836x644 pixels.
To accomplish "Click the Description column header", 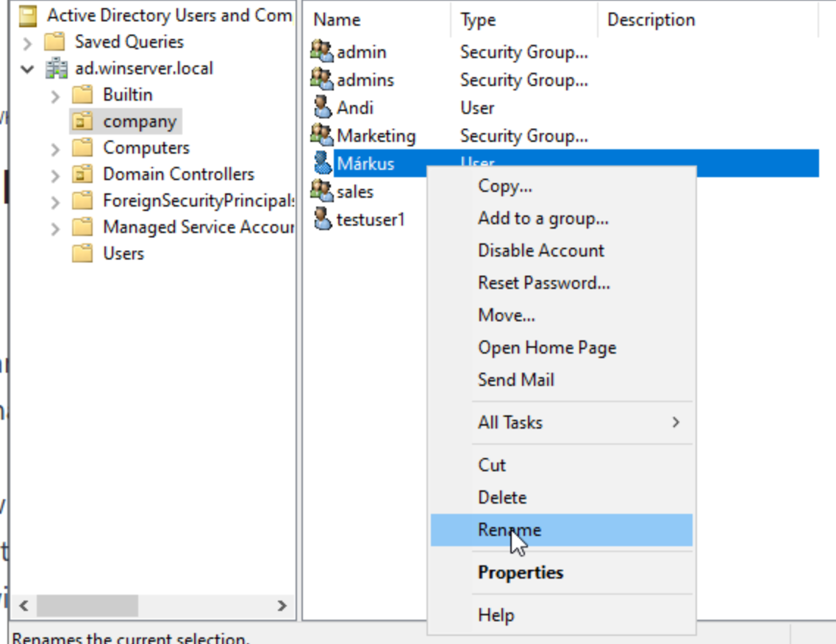I will pyautogui.click(x=651, y=20).
